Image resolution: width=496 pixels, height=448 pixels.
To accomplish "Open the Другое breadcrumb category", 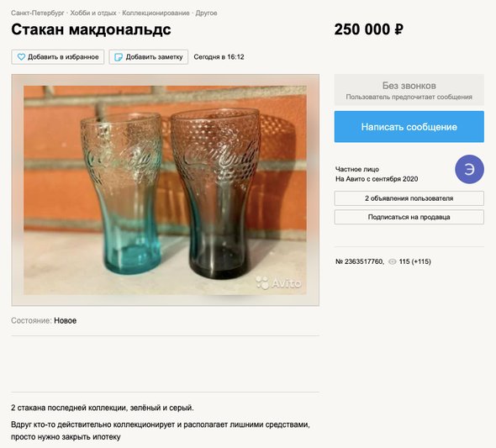I will point(206,13).
